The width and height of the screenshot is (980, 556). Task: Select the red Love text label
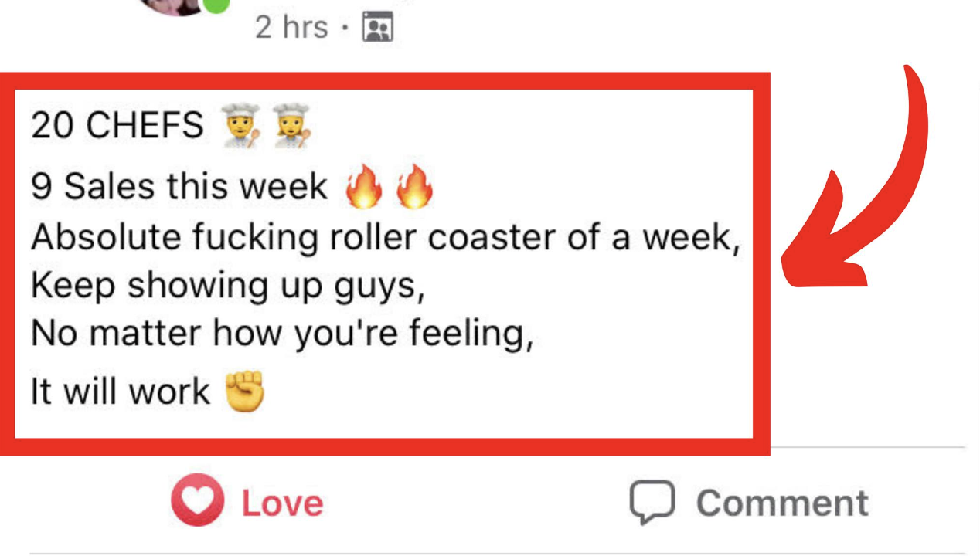pos(282,503)
